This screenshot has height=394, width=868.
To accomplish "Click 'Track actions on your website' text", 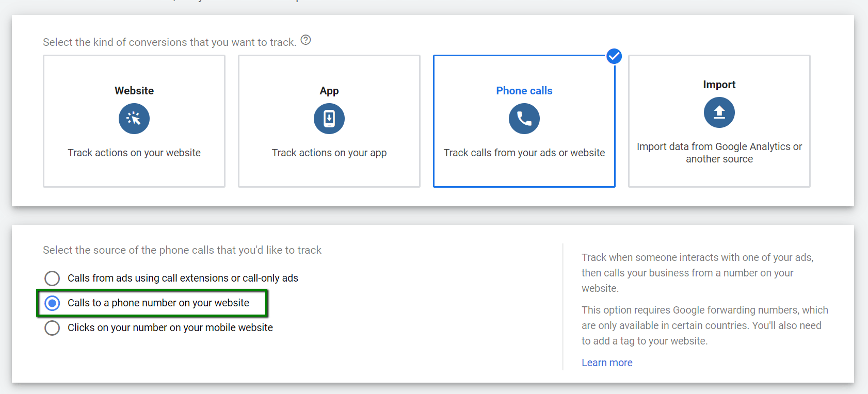I will pos(134,153).
